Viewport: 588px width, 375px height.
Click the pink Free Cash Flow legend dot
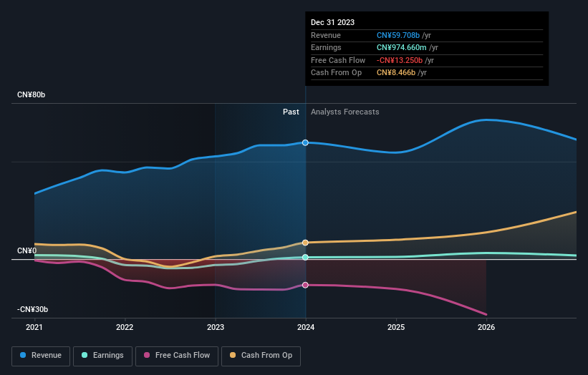point(147,355)
